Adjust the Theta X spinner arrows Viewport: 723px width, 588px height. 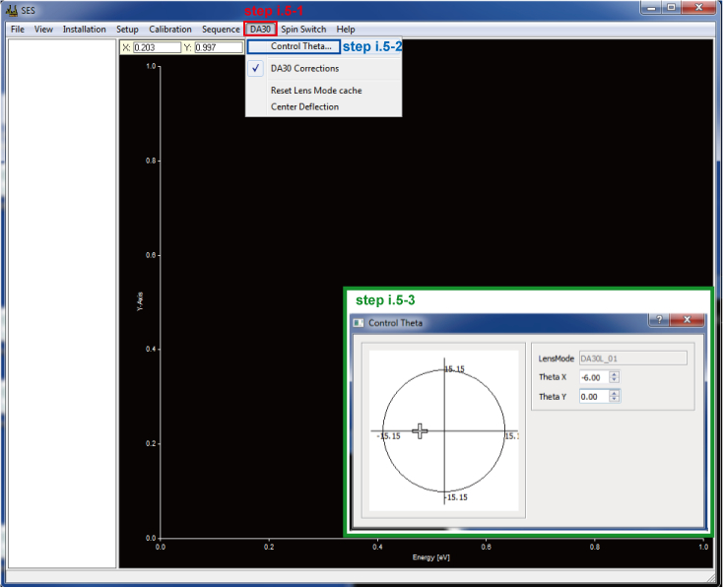pyautogui.click(x=615, y=377)
